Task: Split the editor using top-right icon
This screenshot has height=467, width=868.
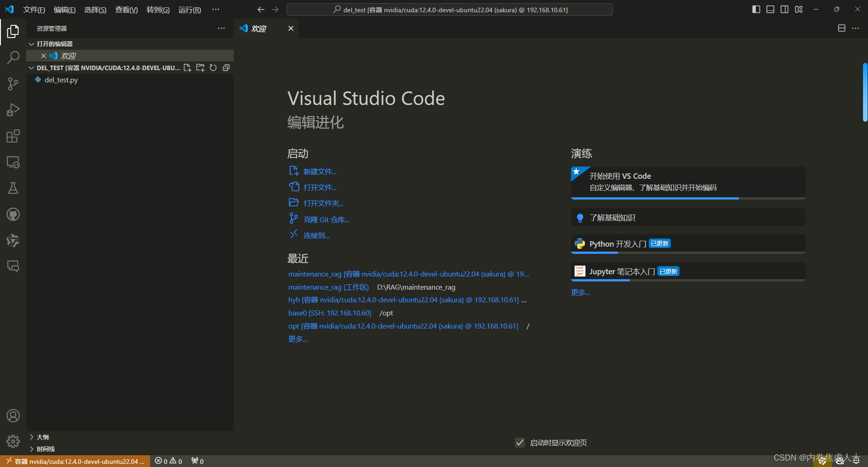Action: (x=841, y=29)
